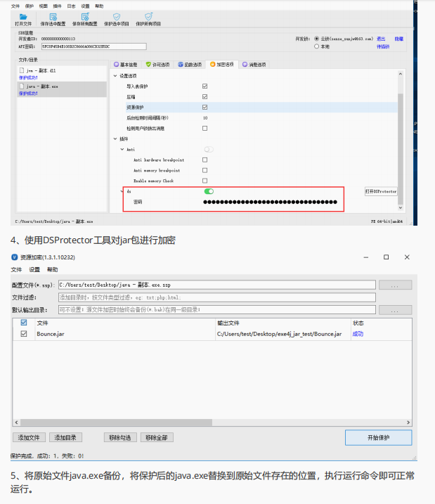Screen dimensions: 435x504
Task: Switch to 基本信息 tab
Action: pyautogui.click(x=125, y=65)
